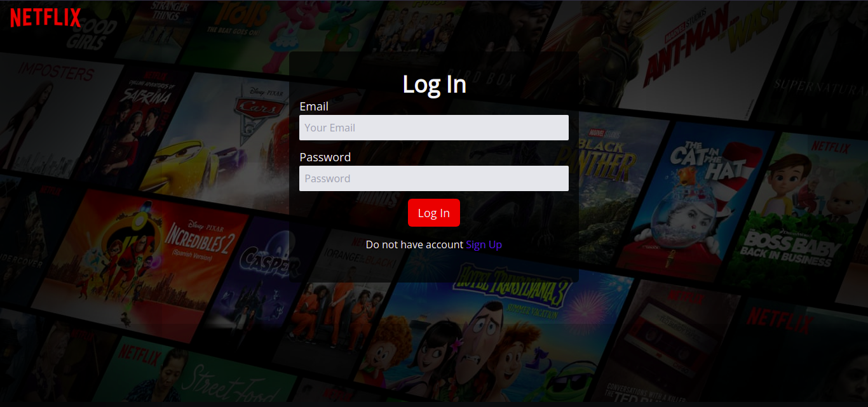Click the Email field label
Viewport: 868px width, 407px height.
pos(314,106)
